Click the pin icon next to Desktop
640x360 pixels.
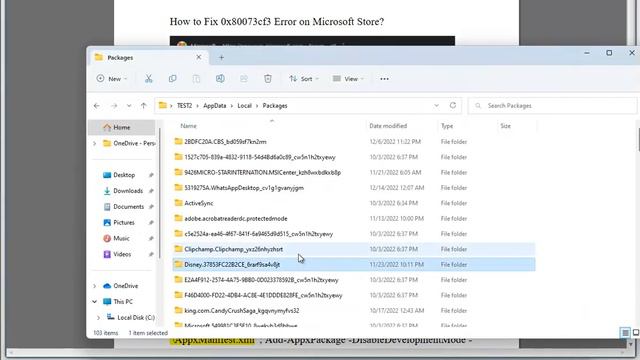pyautogui.click(x=151, y=175)
